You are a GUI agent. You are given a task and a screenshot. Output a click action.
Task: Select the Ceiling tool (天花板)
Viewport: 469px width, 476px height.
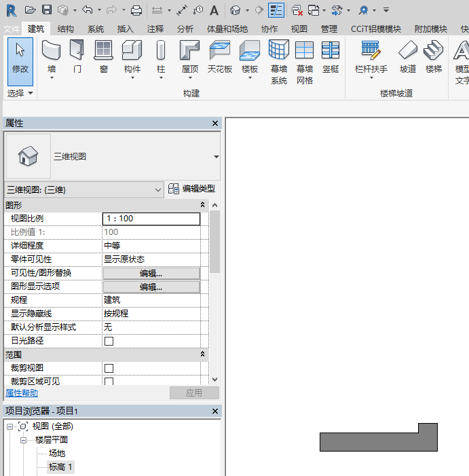tap(220, 56)
